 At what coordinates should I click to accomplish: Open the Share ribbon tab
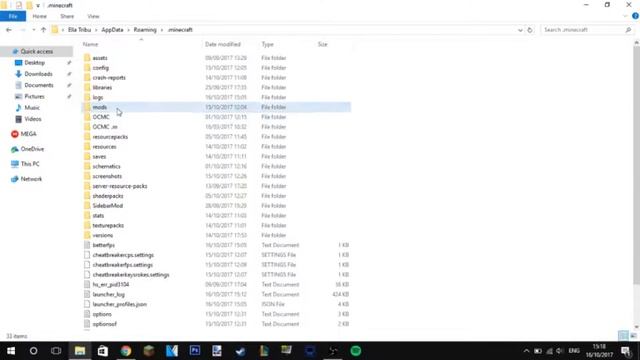click(67, 16)
